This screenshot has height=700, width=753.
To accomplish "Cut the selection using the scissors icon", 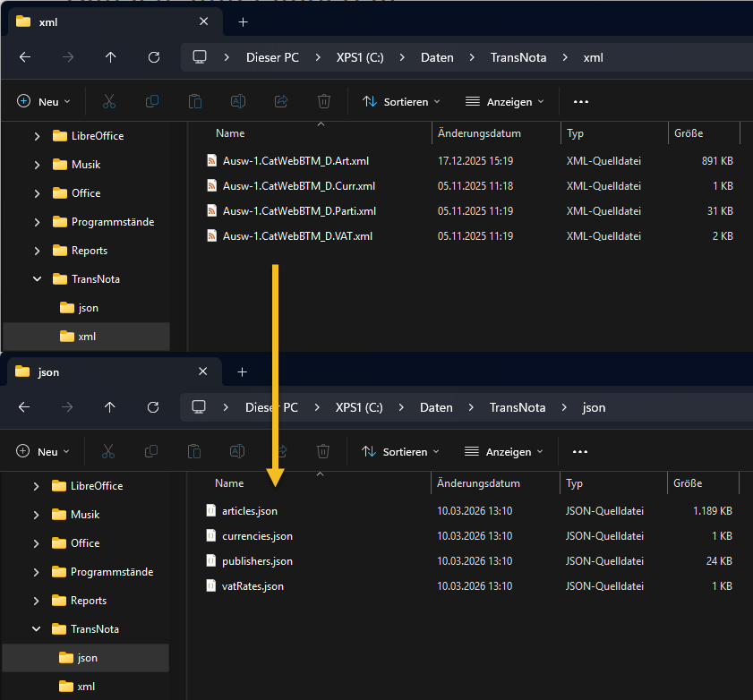I will pos(109,101).
